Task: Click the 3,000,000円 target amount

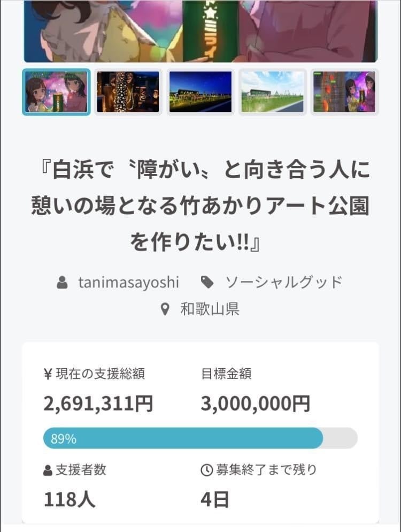Action: pyautogui.click(x=255, y=404)
